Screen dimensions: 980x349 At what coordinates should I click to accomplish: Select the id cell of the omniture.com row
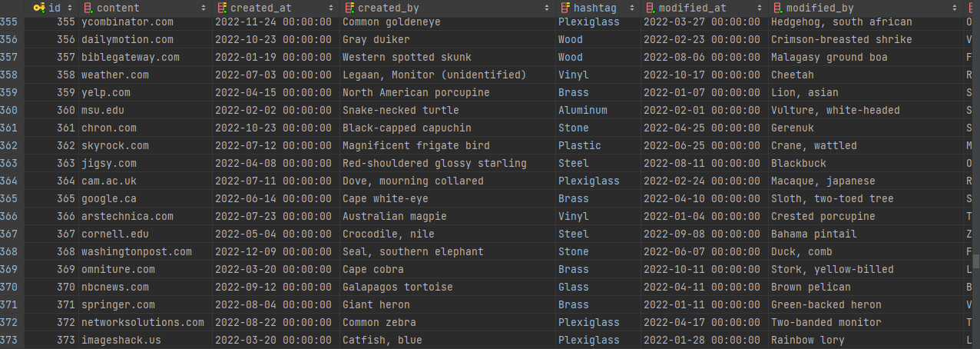pos(51,269)
